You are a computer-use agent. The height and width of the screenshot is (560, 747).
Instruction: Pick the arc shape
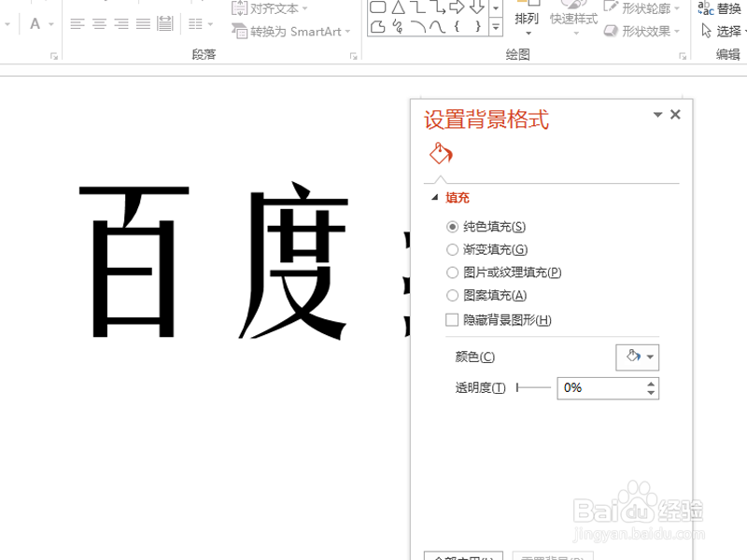point(417,27)
